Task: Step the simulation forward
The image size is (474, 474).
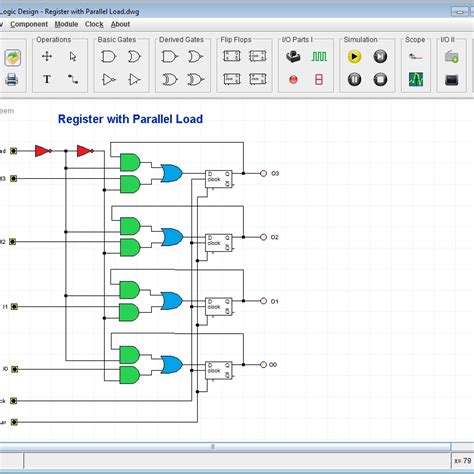Action: (380, 57)
